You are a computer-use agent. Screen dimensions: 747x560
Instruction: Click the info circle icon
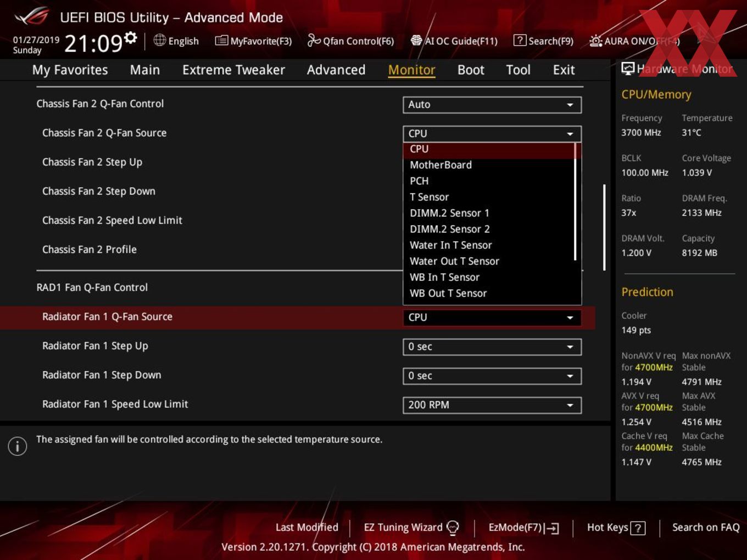click(x=18, y=446)
